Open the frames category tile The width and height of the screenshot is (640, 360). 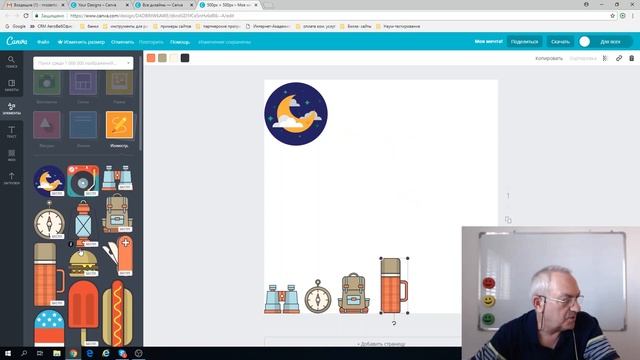click(119, 82)
